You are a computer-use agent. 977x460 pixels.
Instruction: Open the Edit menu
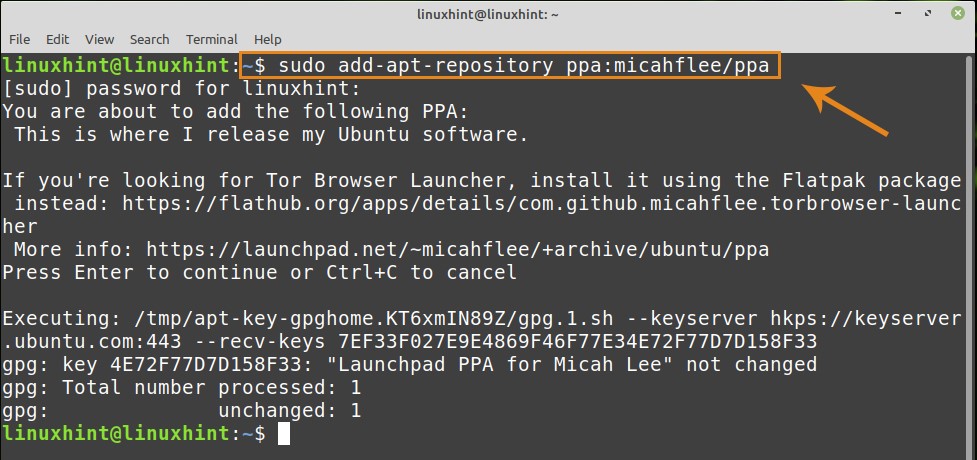(57, 39)
